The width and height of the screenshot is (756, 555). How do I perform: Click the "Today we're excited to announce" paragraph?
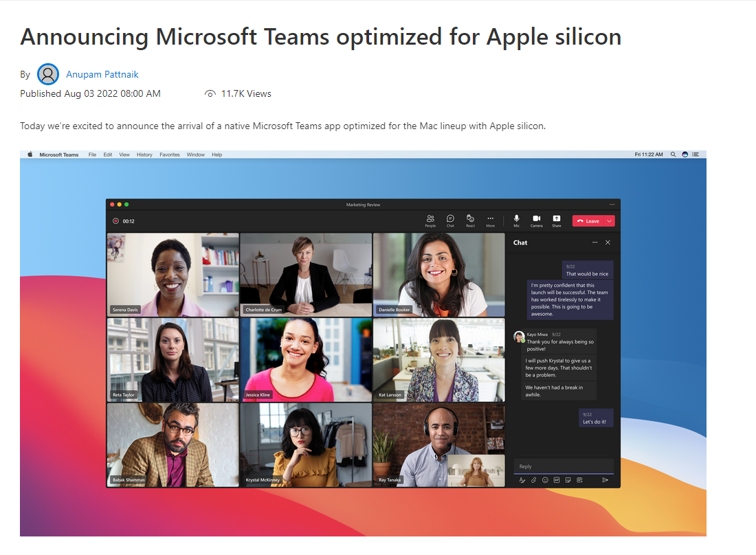tap(282, 126)
